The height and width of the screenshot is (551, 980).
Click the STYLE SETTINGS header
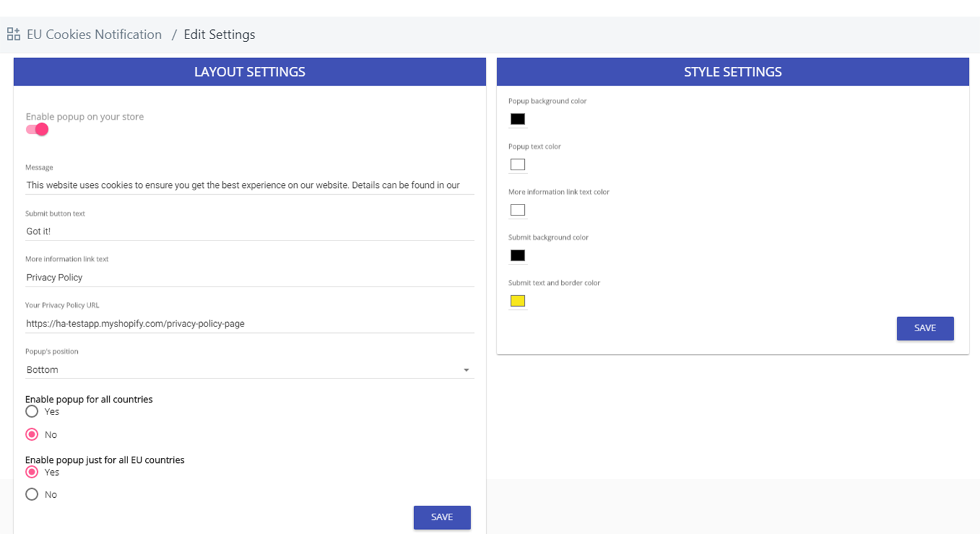[733, 72]
